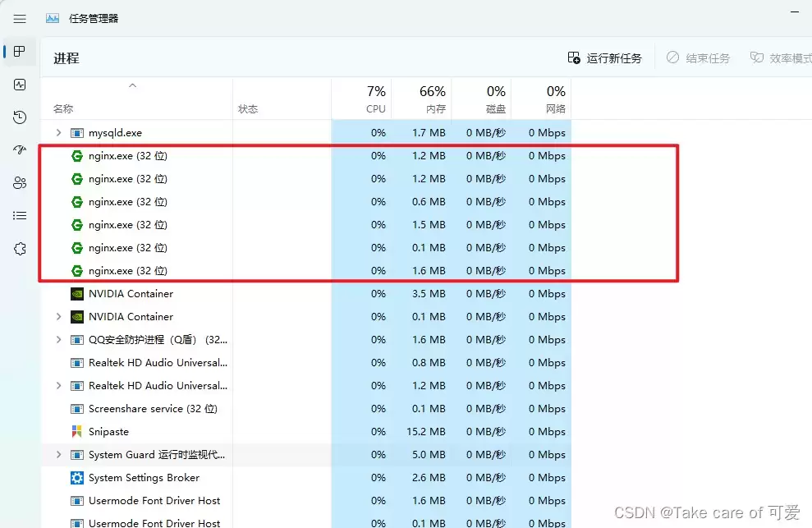Click the 5.0 MB memory value

pos(429,455)
